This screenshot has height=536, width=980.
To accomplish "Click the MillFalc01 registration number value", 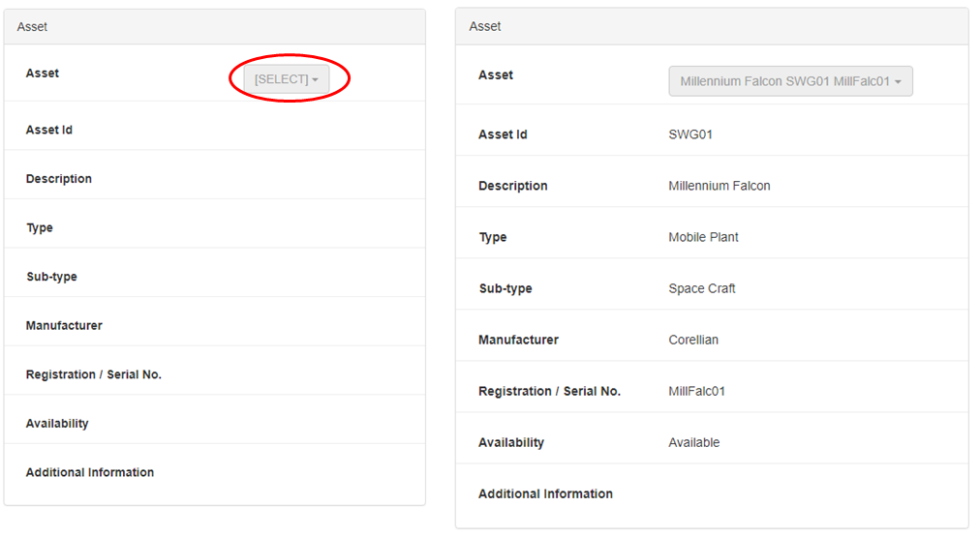I will (x=696, y=391).
